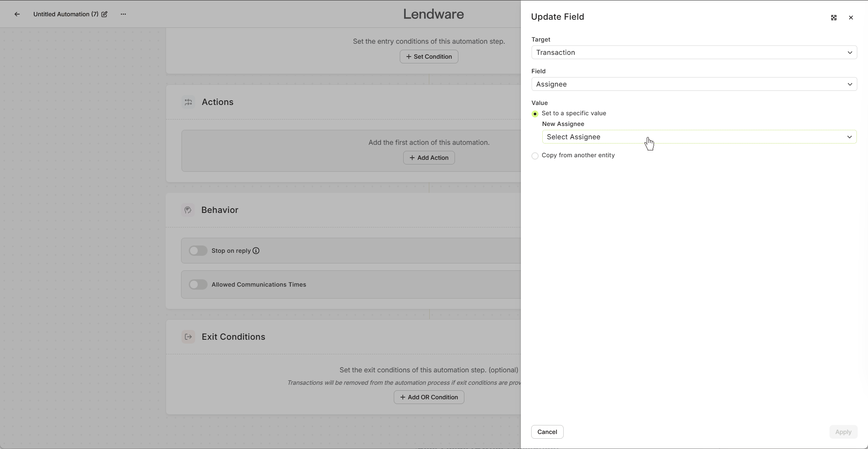Open the three-dot options menu
The image size is (868, 449).
[123, 14]
